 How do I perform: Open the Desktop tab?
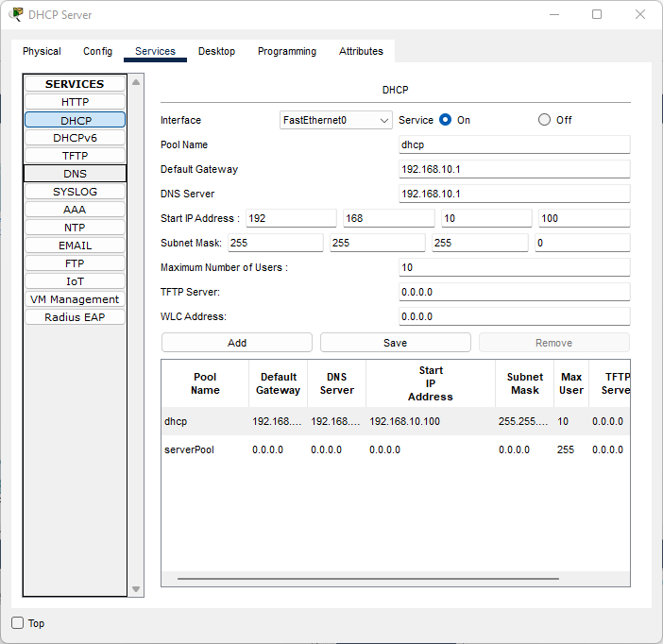[x=216, y=51]
